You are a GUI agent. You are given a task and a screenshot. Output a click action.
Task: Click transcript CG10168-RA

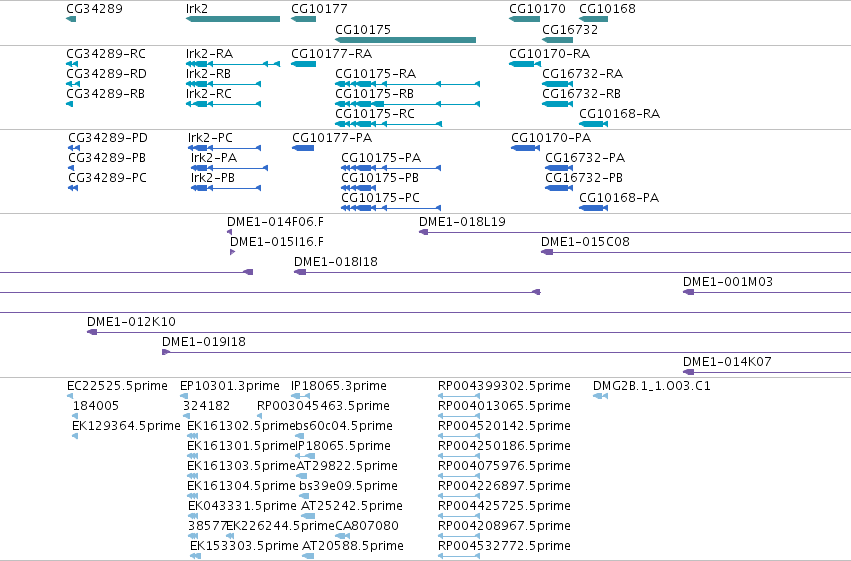coord(620,114)
